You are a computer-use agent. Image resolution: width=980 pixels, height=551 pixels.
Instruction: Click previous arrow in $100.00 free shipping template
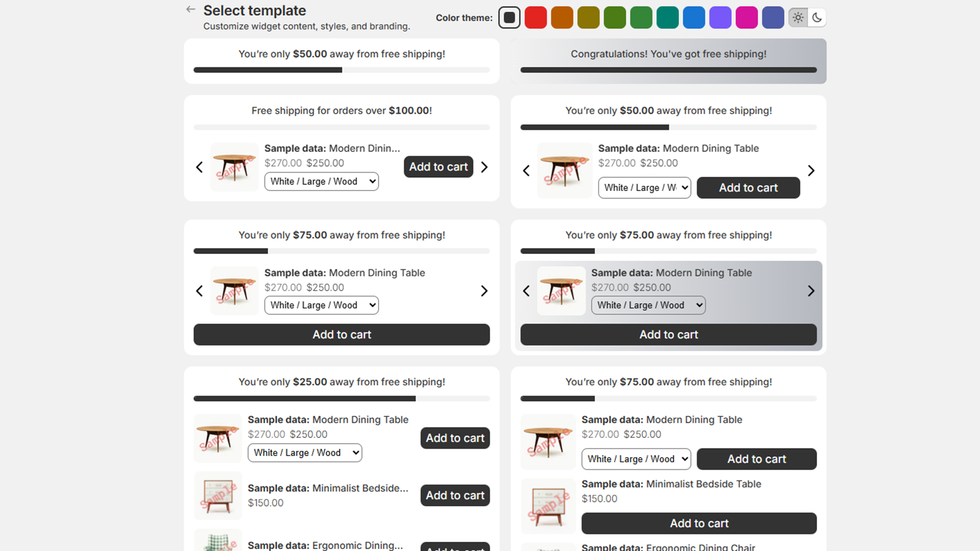tap(199, 167)
